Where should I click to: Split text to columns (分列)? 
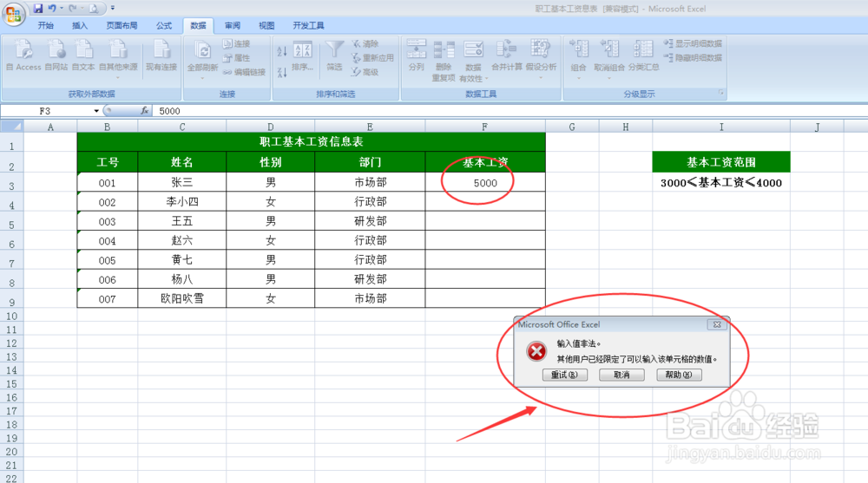click(x=417, y=55)
